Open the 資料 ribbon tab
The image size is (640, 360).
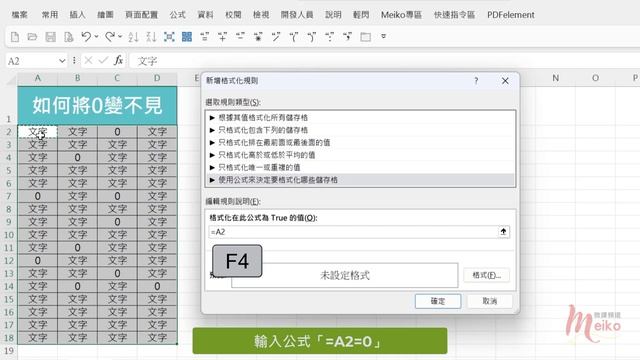point(205,15)
